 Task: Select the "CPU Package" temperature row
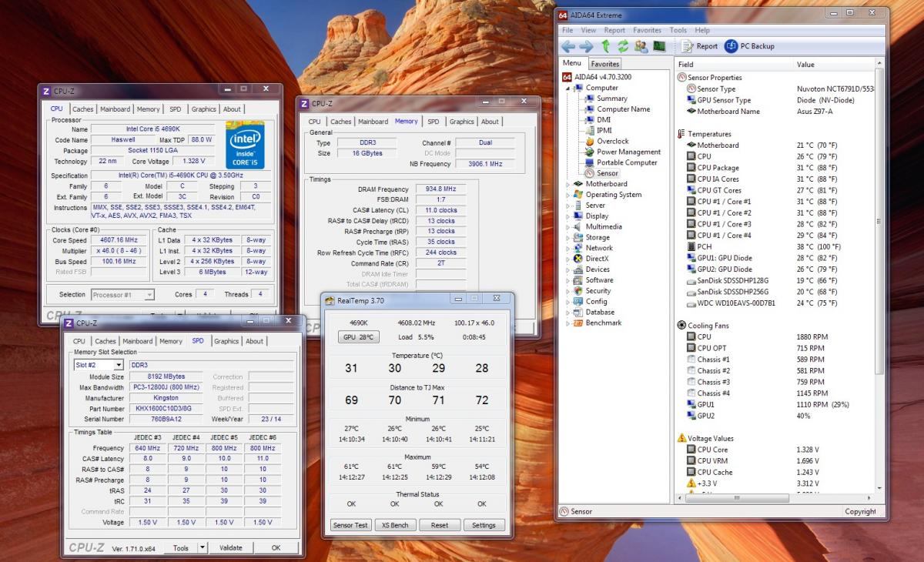click(780, 168)
